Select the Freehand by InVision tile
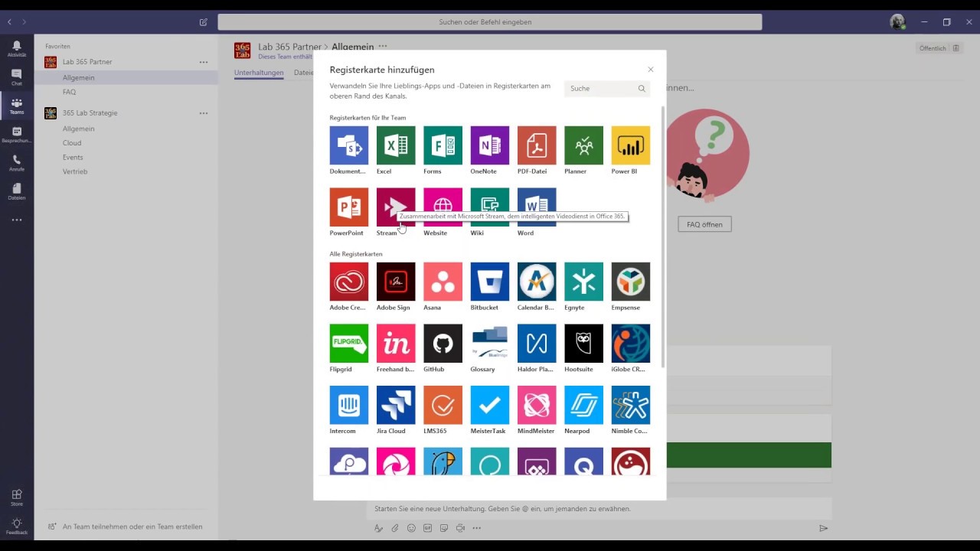 point(396,344)
